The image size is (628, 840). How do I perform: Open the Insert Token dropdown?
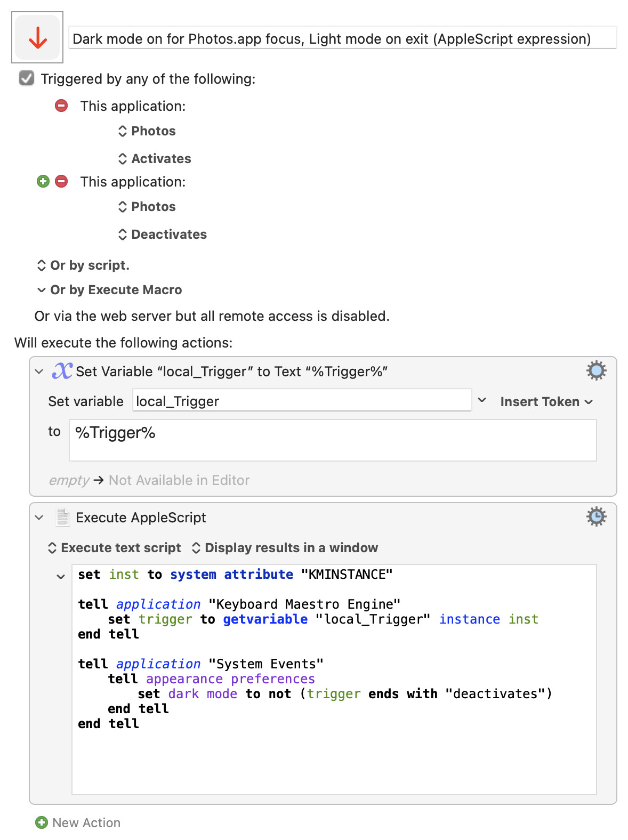pyautogui.click(x=546, y=401)
